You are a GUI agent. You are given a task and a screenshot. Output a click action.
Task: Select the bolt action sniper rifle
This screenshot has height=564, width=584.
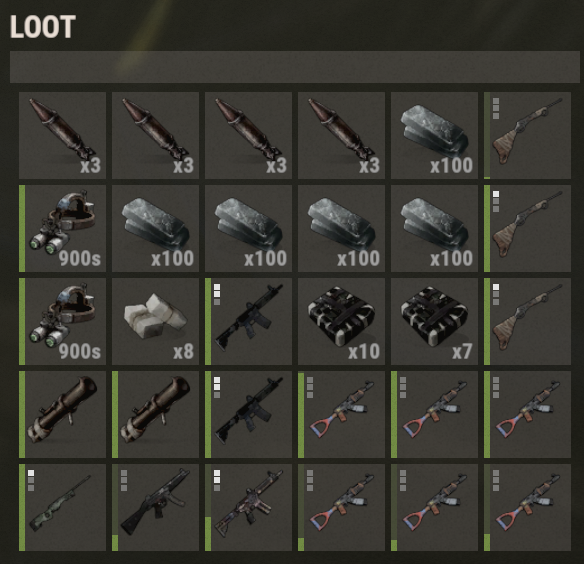pos(62,507)
